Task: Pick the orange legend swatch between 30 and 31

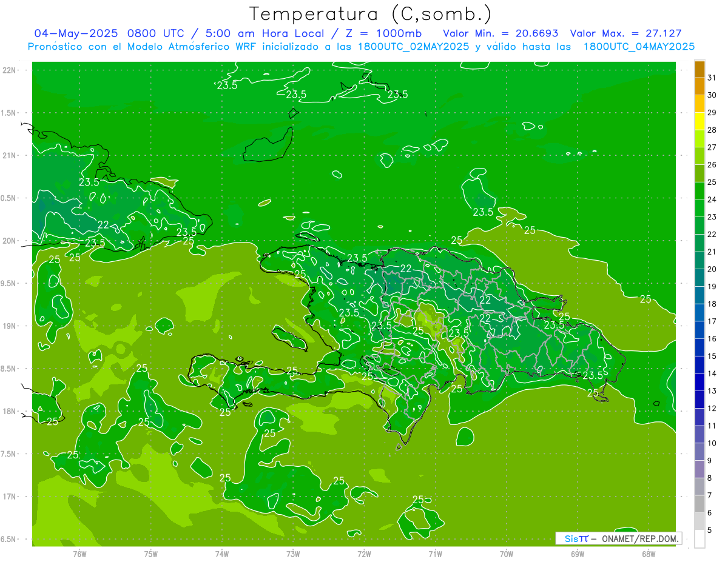Action: pyautogui.click(x=699, y=87)
